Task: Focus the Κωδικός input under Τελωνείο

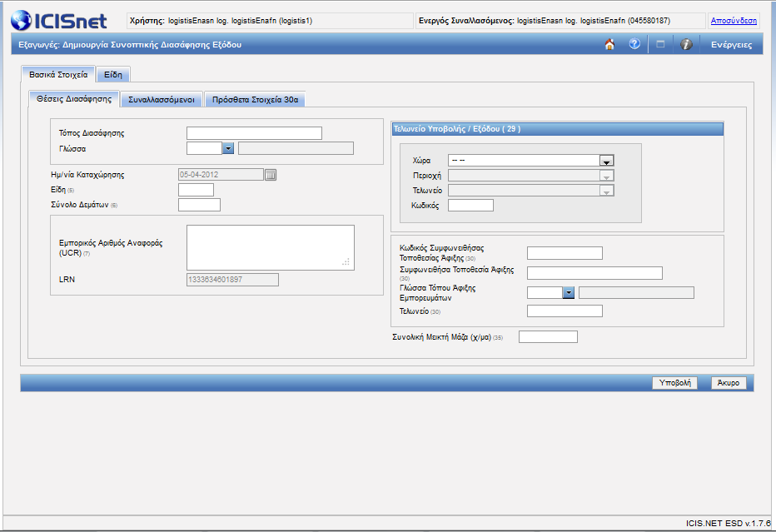Action: click(x=470, y=206)
